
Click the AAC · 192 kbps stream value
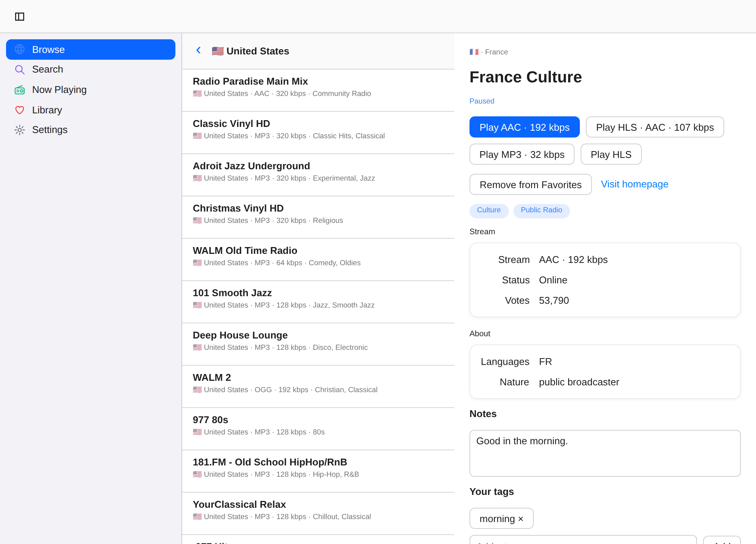click(573, 260)
